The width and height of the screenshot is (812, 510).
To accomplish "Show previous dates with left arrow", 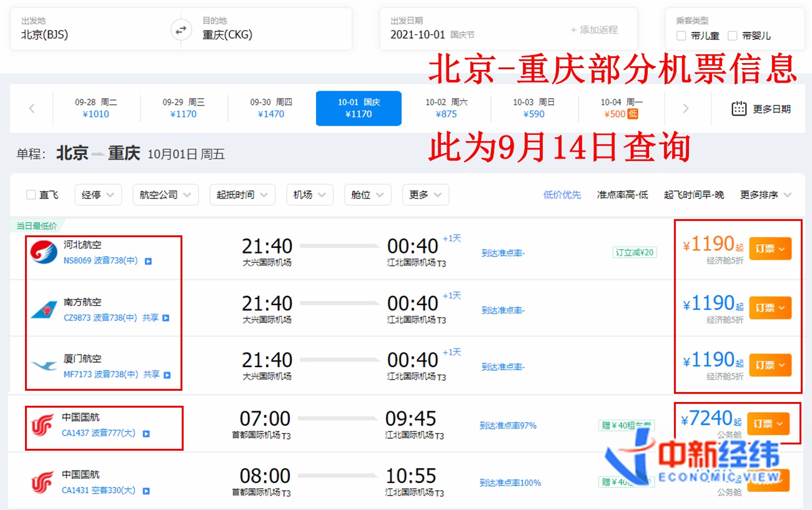I will pos(32,109).
